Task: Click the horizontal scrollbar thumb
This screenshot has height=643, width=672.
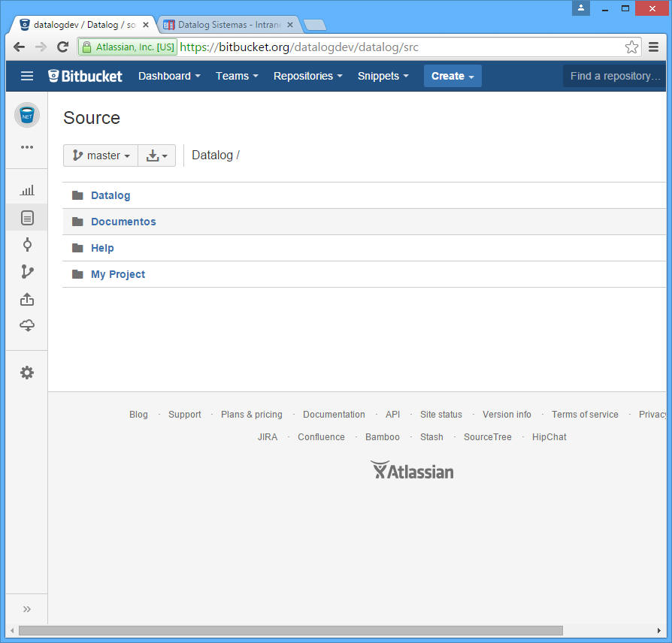Action: tap(291, 630)
